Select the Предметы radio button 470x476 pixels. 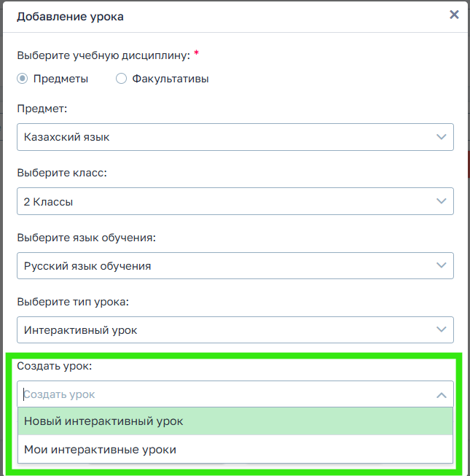pos(23,79)
